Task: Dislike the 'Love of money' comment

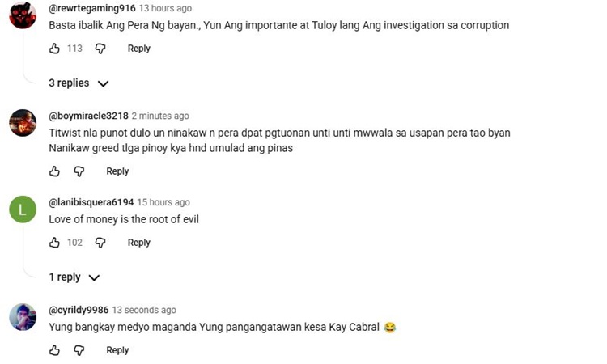Action: (x=100, y=243)
